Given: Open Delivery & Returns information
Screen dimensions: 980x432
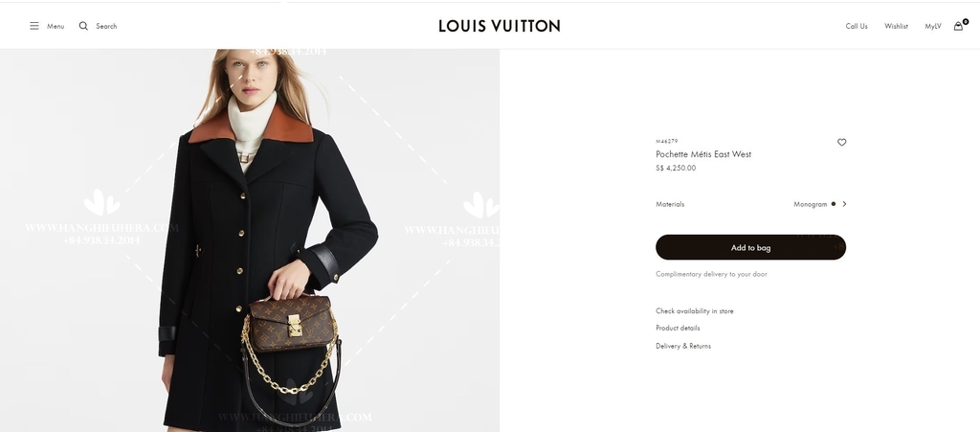Looking at the screenshot, I should coord(683,346).
